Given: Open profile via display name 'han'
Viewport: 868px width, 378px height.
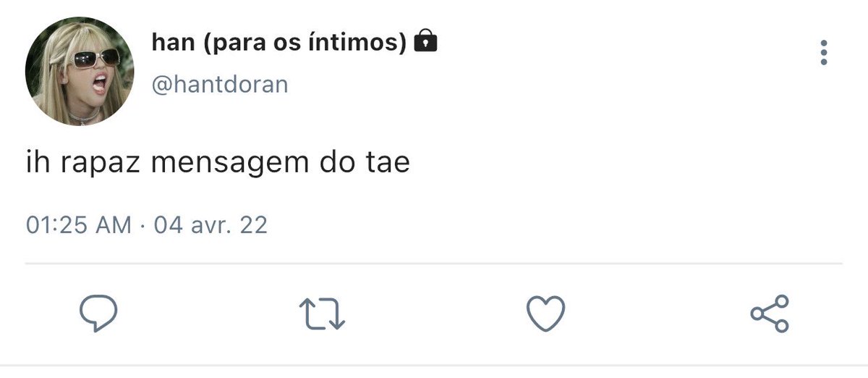Looking at the screenshot, I should [174, 43].
